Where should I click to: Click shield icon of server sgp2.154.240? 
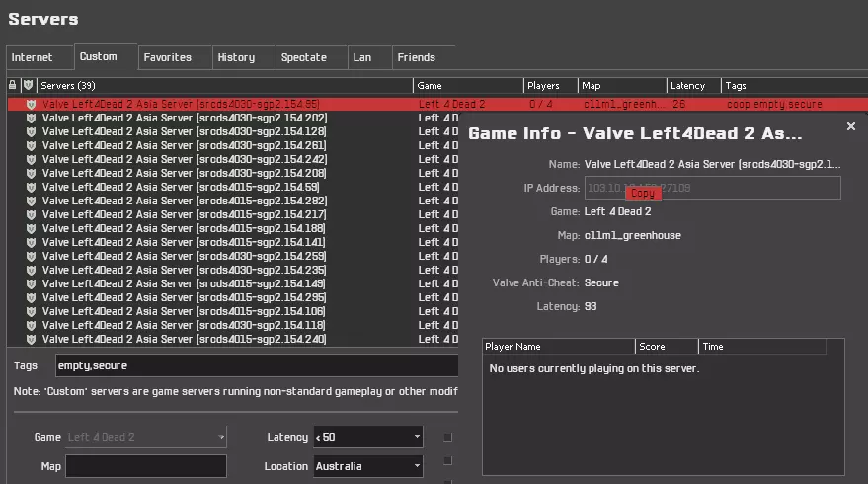pos(31,340)
